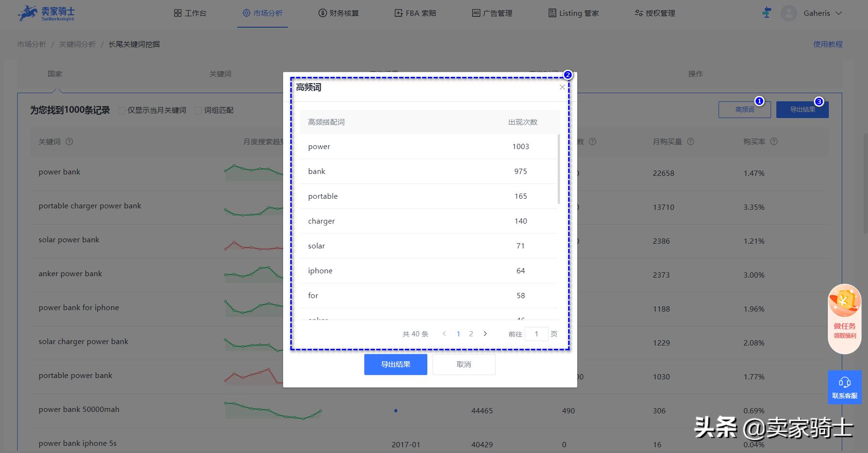Click keyword 'power bank' in results
This screenshot has width=868, height=453.
coord(59,172)
